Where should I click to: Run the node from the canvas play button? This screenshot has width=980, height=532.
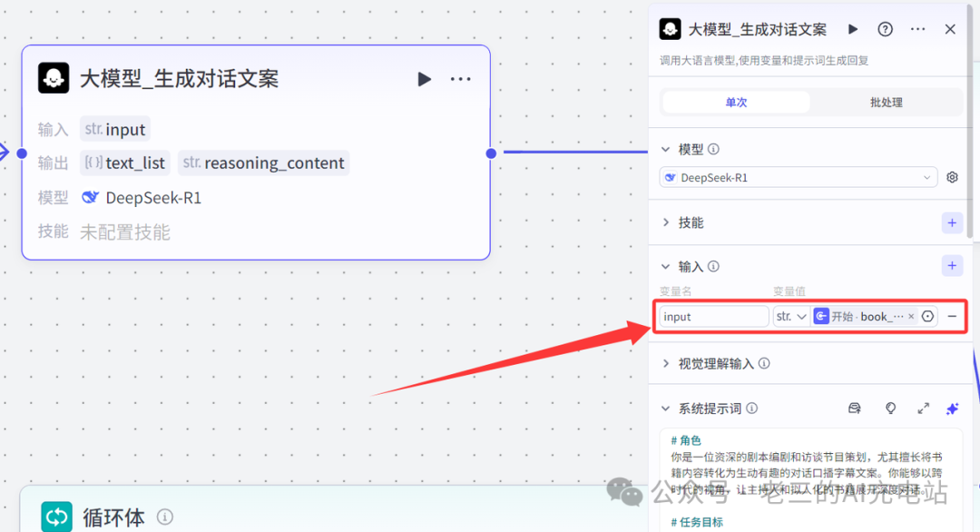pyautogui.click(x=425, y=79)
